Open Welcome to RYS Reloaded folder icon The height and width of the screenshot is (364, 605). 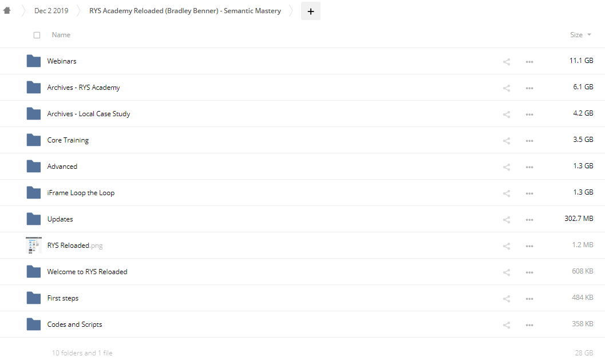34,272
